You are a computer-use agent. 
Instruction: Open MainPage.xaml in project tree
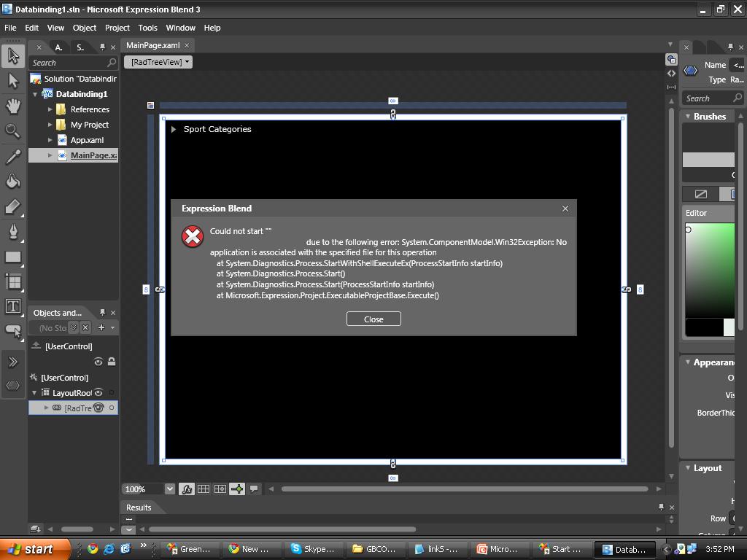point(94,155)
